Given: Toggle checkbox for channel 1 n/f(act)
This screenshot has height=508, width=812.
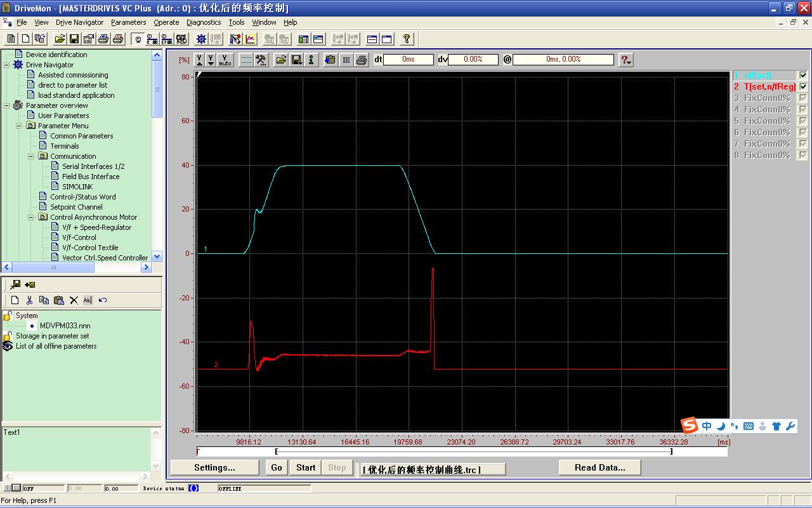Looking at the screenshot, I should 803,76.
